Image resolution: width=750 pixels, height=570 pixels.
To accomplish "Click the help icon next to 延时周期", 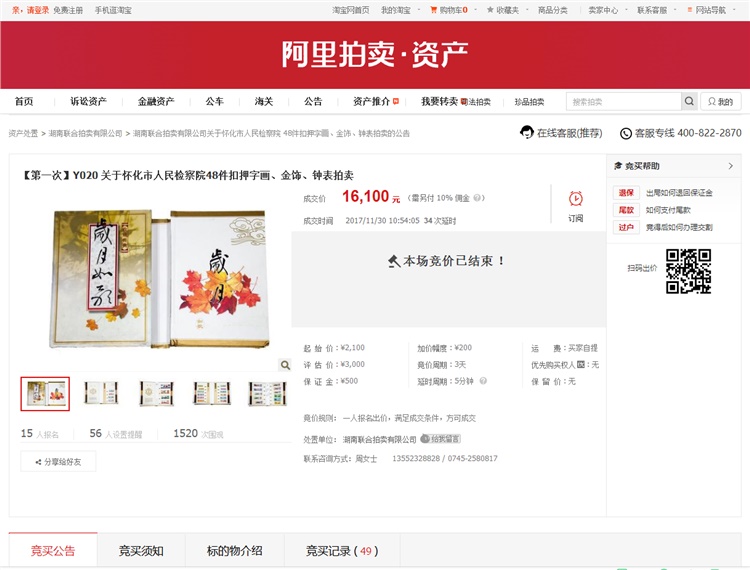I will (484, 381).
